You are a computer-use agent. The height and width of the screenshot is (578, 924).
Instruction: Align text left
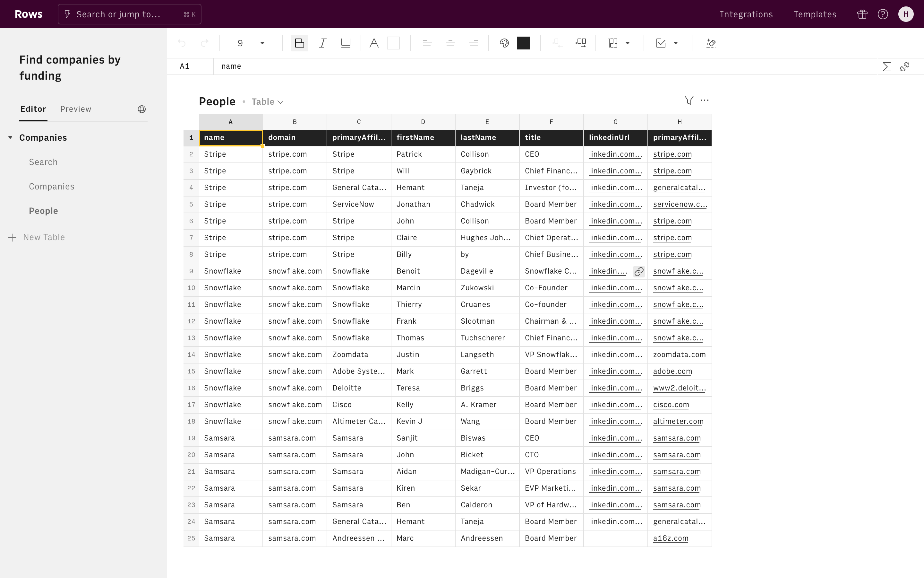tap(427, 43)
